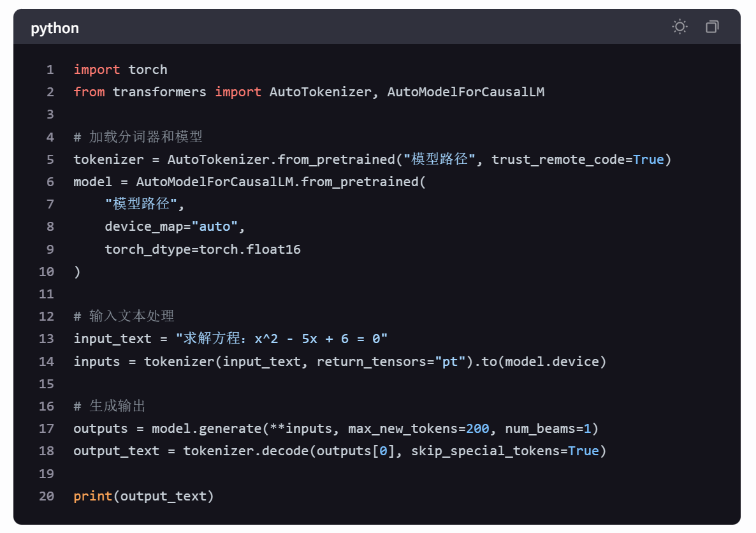This screenshot has width=756, height=533.
Task: Click the number 200 after max_new_tokens
Action: pos(477,428)
